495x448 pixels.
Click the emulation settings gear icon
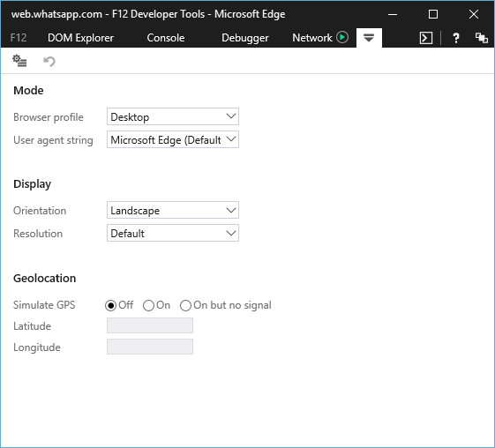coord(19,61)
